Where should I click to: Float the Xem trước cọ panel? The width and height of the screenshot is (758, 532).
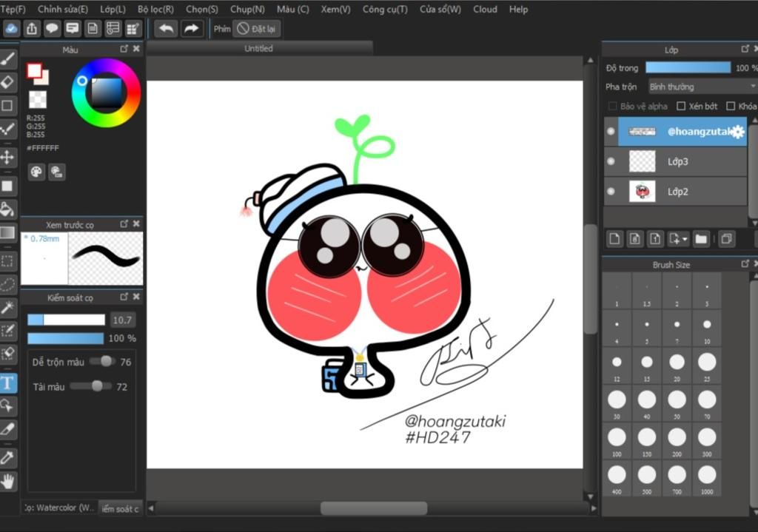coord(124,223)
